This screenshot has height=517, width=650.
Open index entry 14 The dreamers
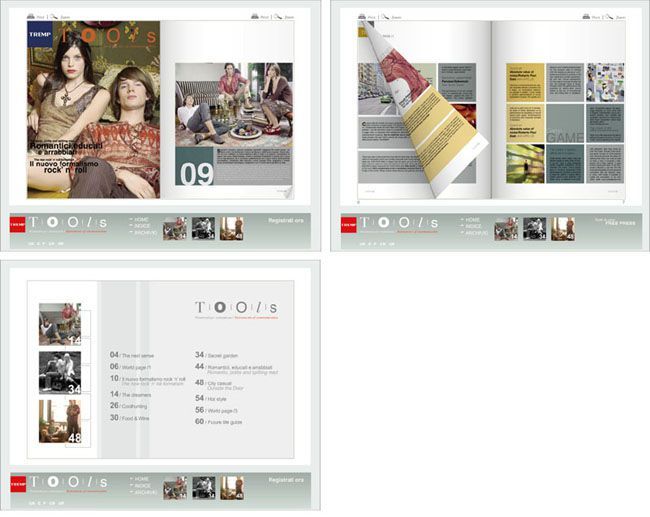pos(131,394)
